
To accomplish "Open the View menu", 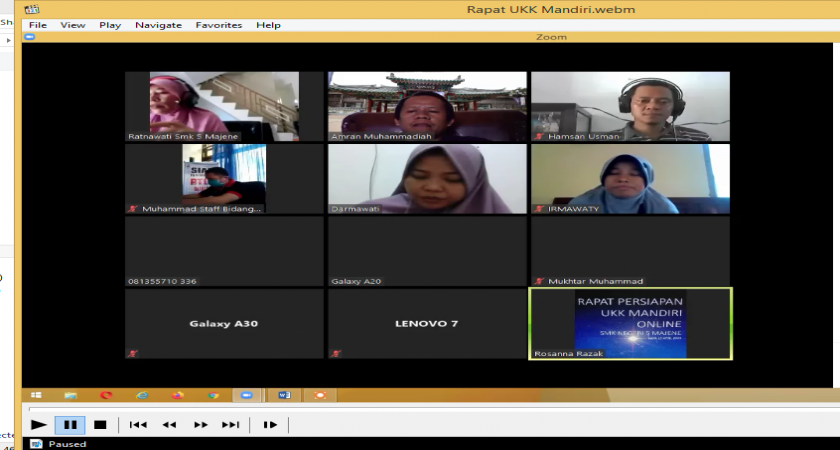I will [x=73, y=25].
